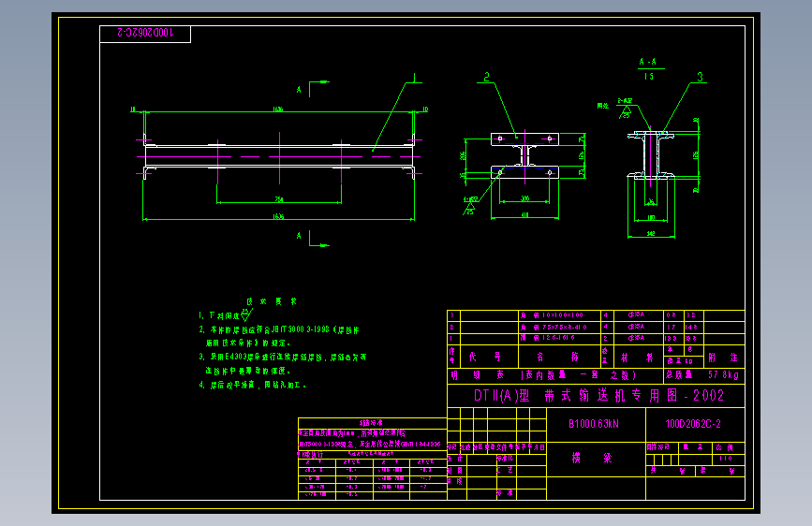Click the "附注" column header
812x526 pixels.
click(723, 358)
